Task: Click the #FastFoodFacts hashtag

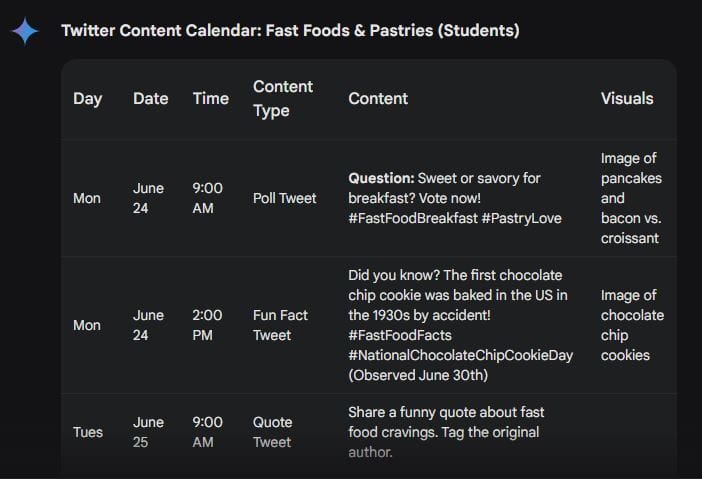Action: pyautogui.click(x=400, y=335)
